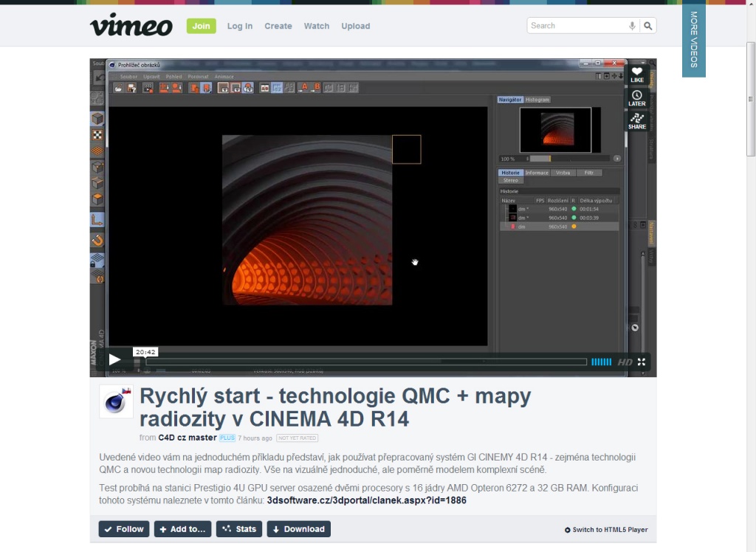This screenshot has height=552, width=756.
Task: Toggle HD quality on player
Action: click(625, 362)
